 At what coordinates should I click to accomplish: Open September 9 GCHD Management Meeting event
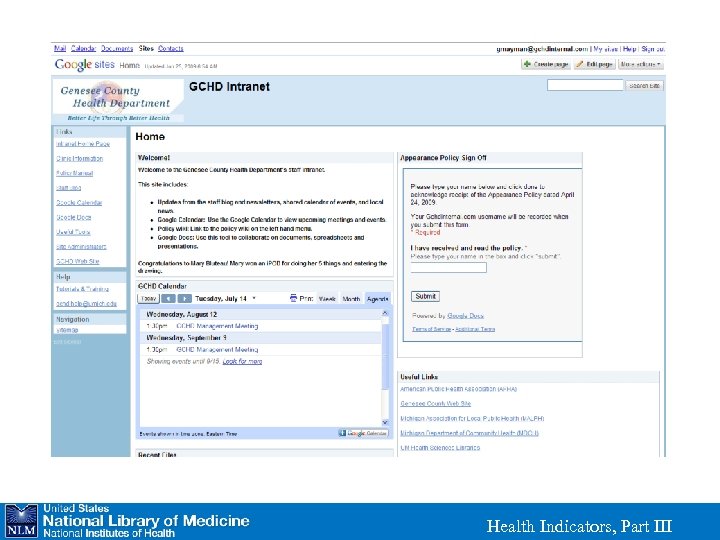217,350
